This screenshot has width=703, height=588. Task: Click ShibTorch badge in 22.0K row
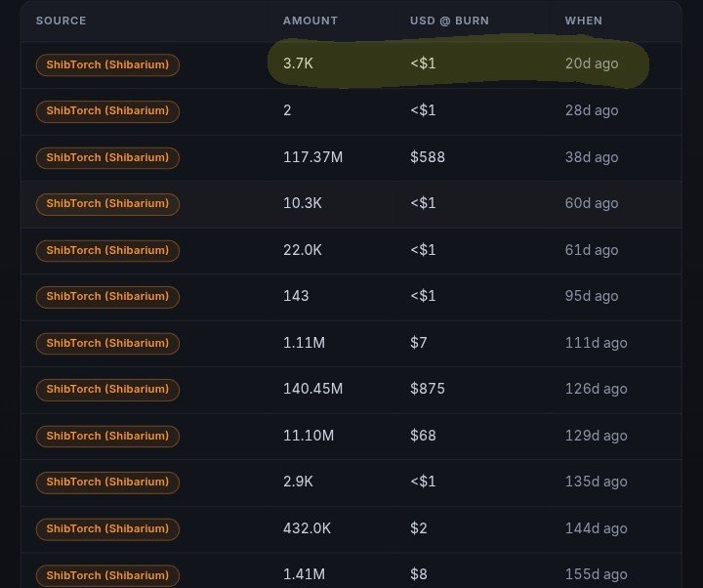[x=107, y=250]
